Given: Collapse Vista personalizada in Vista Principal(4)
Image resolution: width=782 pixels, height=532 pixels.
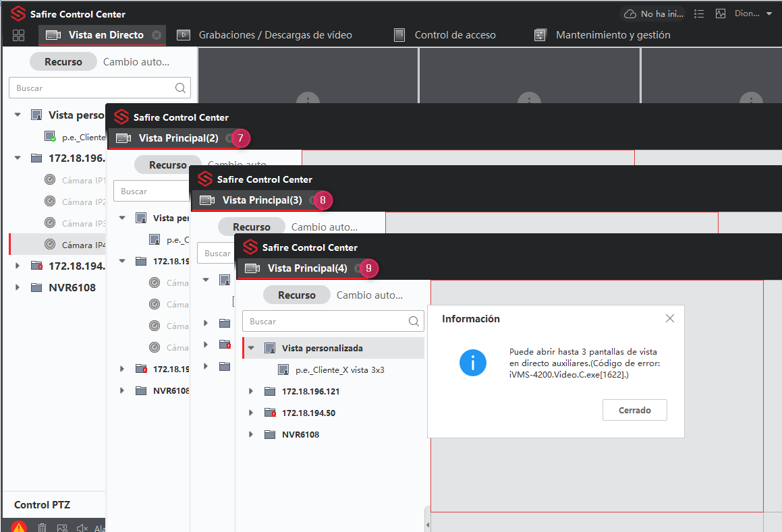Looking at the screenshot, I should [x=251, y=349].
